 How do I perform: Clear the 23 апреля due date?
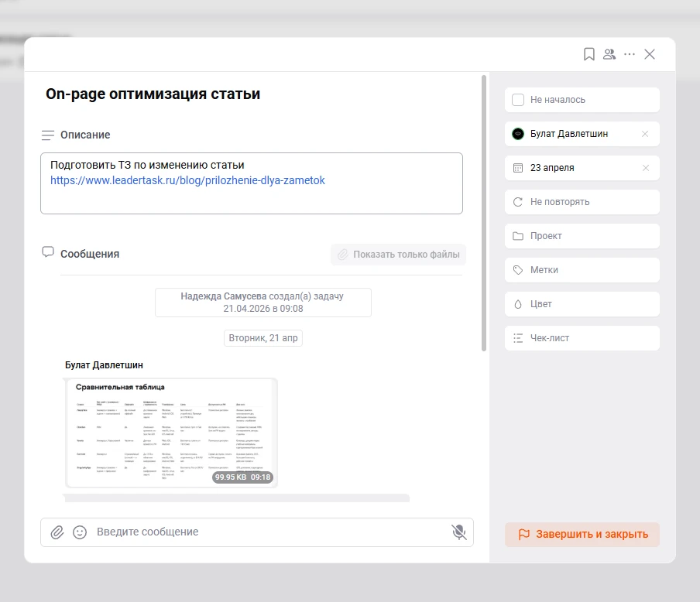pos(645,168)
